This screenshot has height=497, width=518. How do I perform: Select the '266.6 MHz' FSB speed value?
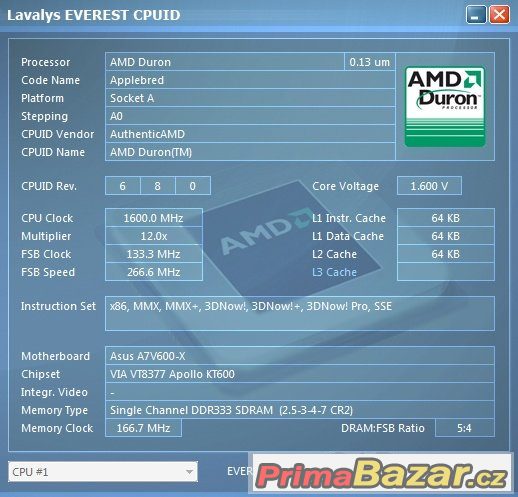(154, 272)
